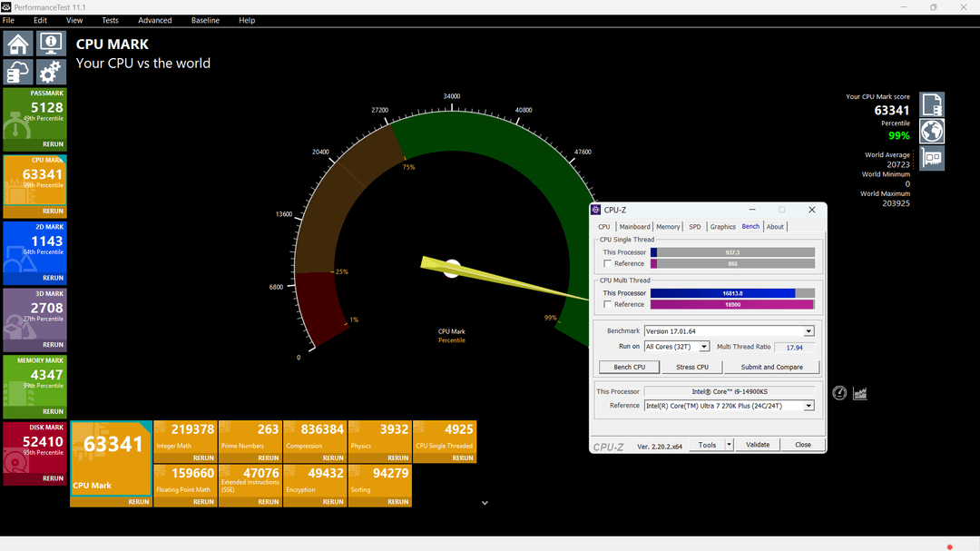Open the System Information monitor icon
This screenshot has width=980, height=551.
pyautogui.click(x=51, y=44)
